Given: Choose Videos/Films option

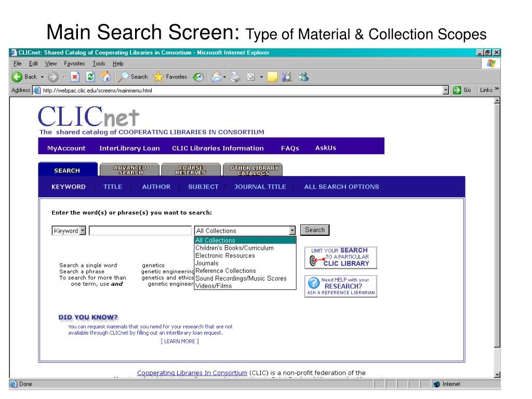Looking at the screenshot, I should point(245,286).
